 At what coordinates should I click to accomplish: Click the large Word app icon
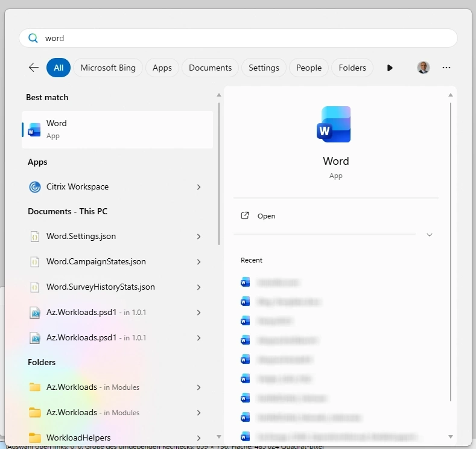(335, 124)
